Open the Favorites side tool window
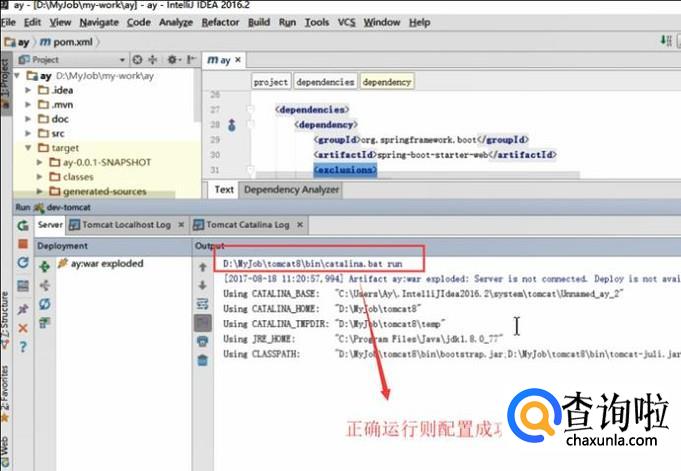Viewport: 681px width, 471px height. [5, 393]
